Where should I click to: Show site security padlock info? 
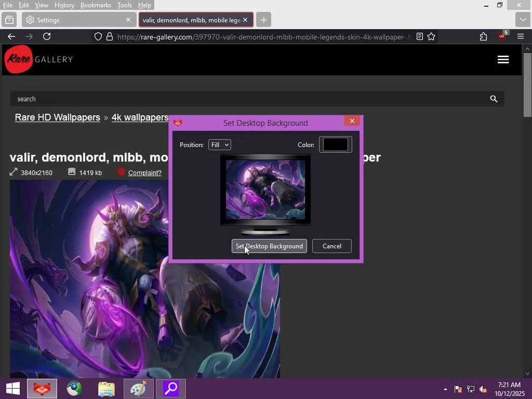click(x=109, y=37)
